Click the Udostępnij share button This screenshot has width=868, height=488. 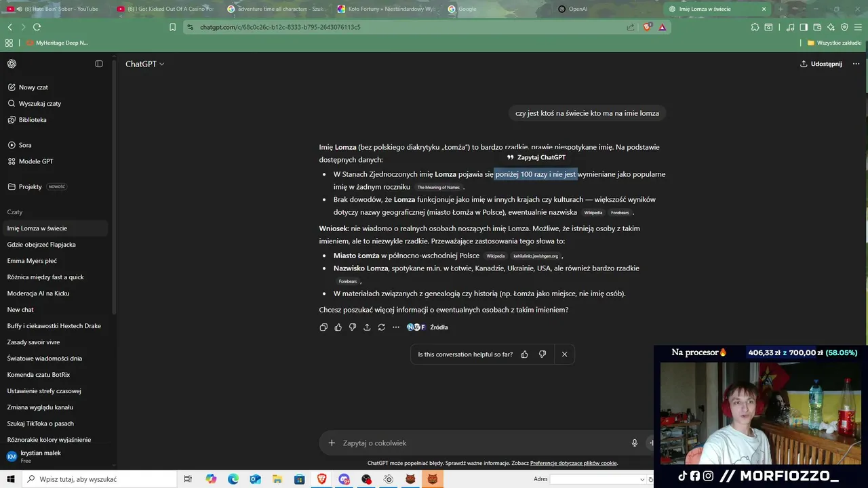click(x=821, y=64)
